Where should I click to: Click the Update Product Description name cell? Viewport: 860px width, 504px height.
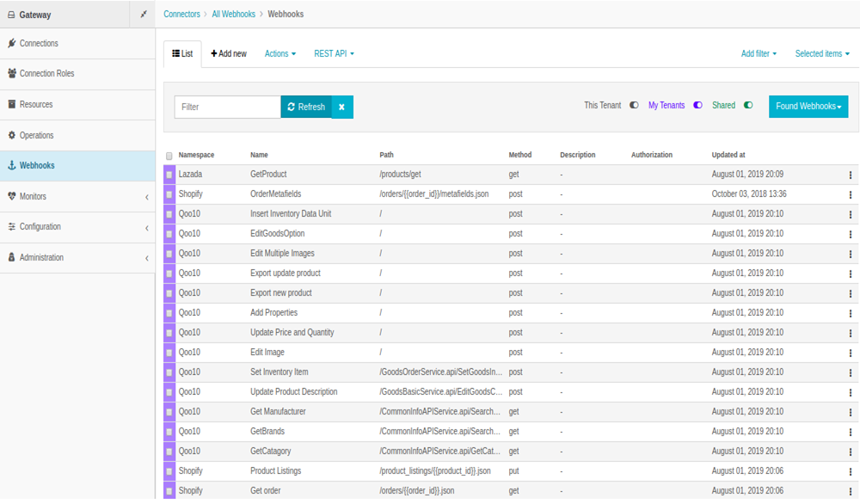[294, 392]
